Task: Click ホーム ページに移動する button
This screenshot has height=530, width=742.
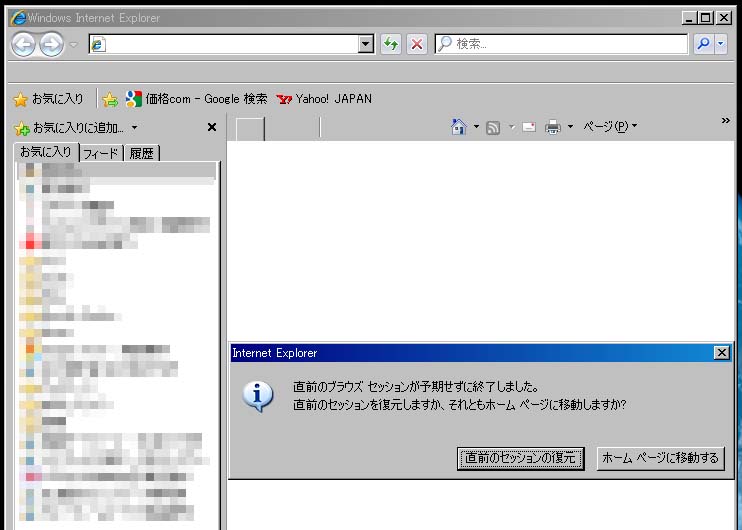Action: point(661,459)
